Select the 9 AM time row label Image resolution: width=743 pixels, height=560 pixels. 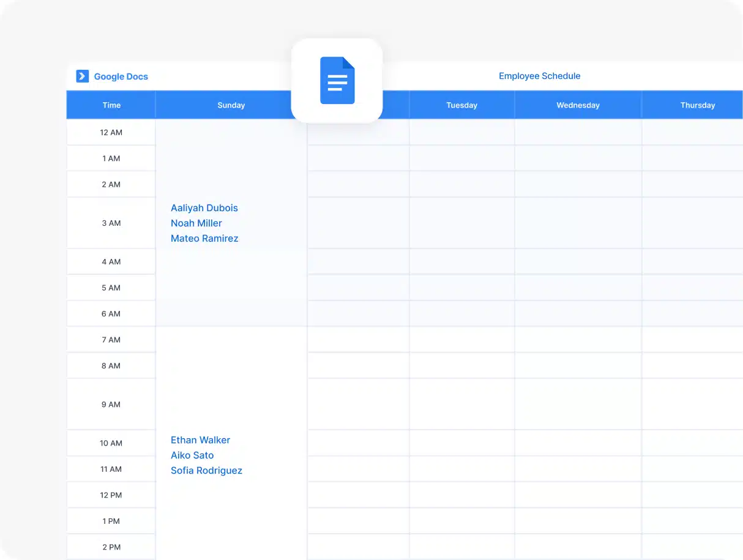click(x=111, y=405)
